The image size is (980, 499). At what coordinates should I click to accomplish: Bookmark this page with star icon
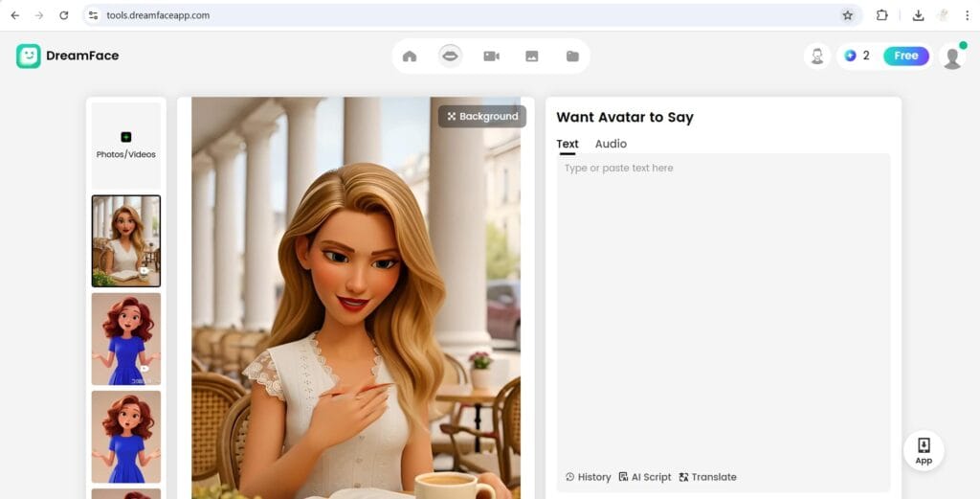(x=847, y=15)
